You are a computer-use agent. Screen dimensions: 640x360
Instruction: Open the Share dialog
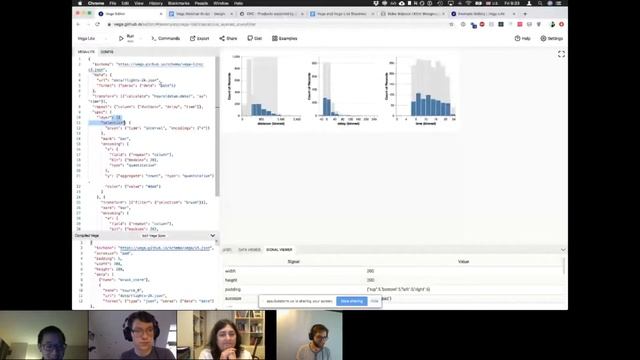(x=228, y=38)
